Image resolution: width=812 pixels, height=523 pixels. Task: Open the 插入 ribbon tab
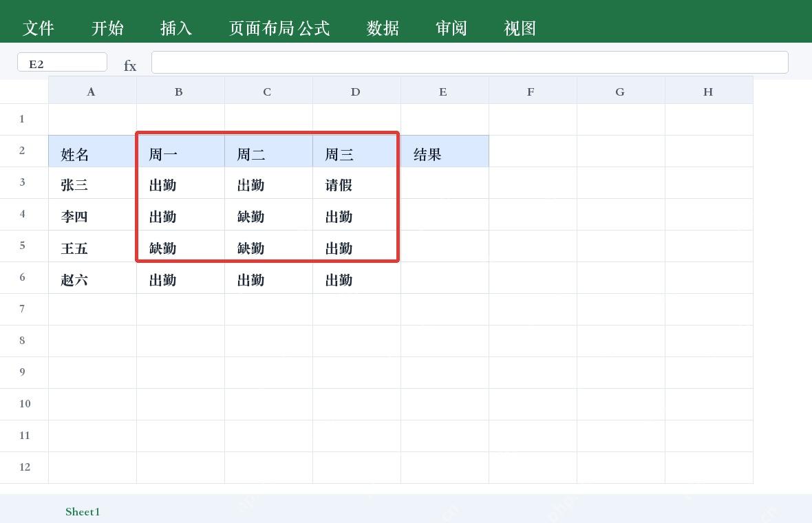(176, 28)
